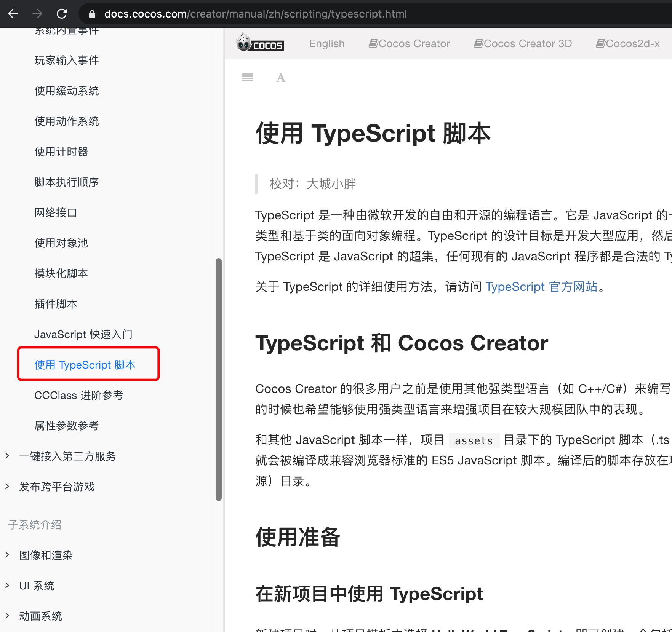672x632 pixels.
Task: Open the Cocos logo home link
Action: [x=260, y=43]
